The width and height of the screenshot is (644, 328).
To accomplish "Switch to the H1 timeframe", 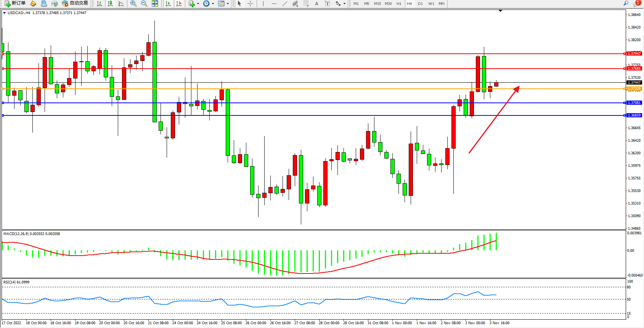I will [399, 3].
